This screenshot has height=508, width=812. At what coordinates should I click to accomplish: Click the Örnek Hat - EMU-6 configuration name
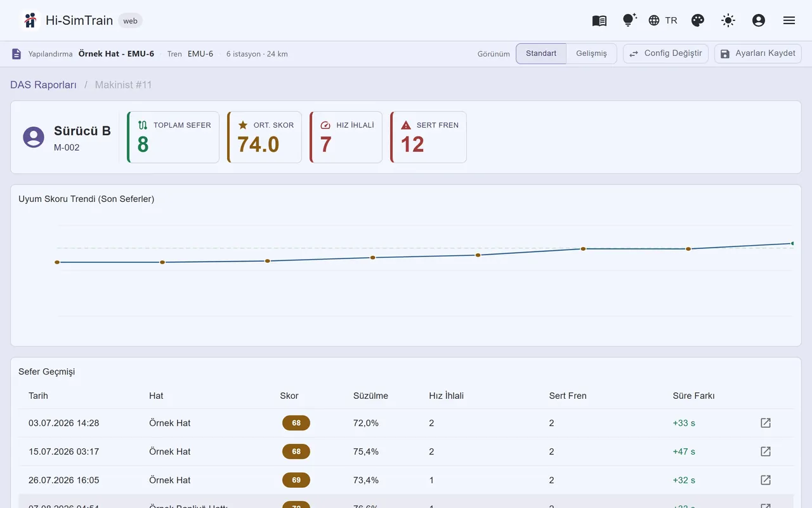(116, 54)
